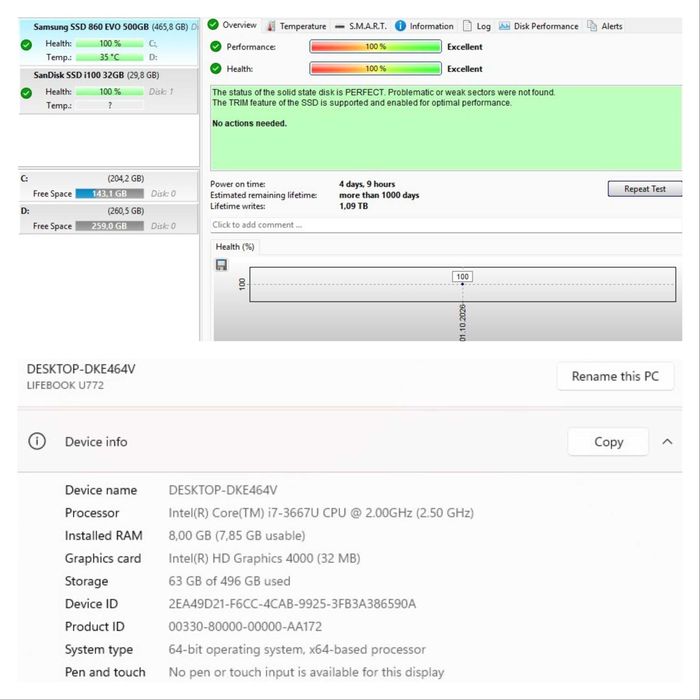Click the save icon beside health graph
This screenshot has width=700, height=700.
tap(221, 265)
